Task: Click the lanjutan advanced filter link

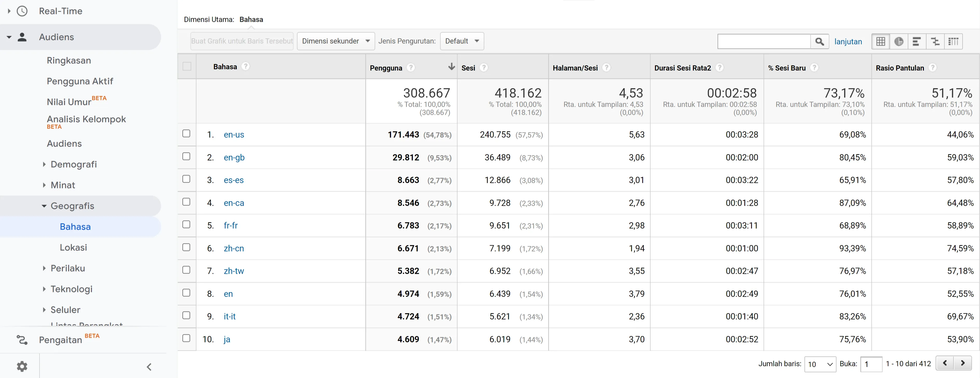Action: tap(848, 42)
